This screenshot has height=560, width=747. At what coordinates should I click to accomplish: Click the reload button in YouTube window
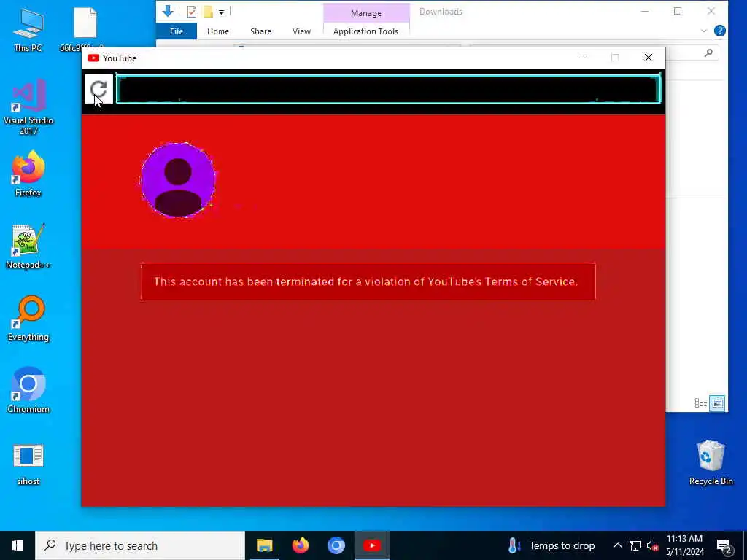point(98,89)
